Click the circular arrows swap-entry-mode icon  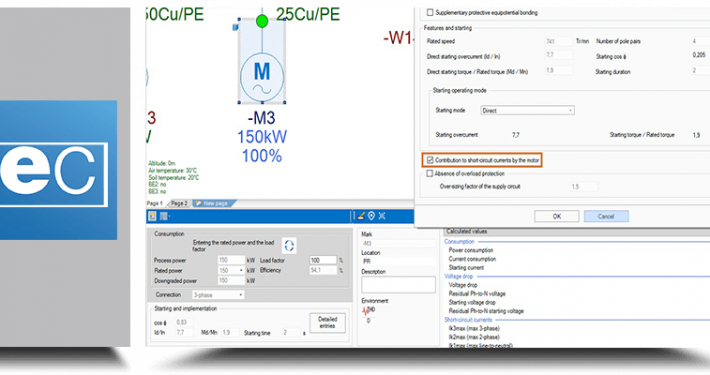point(289,245)
